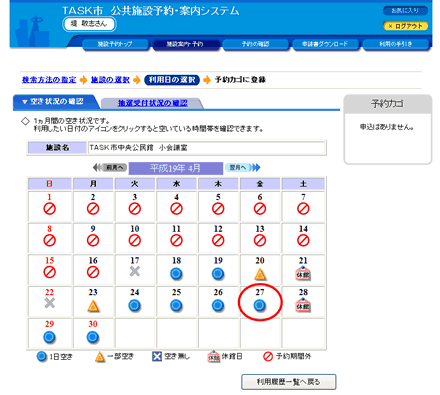Open the 申請書ダウンロード navigation tab
This screenshot has width=440, height=395.
tap(325, 44)
